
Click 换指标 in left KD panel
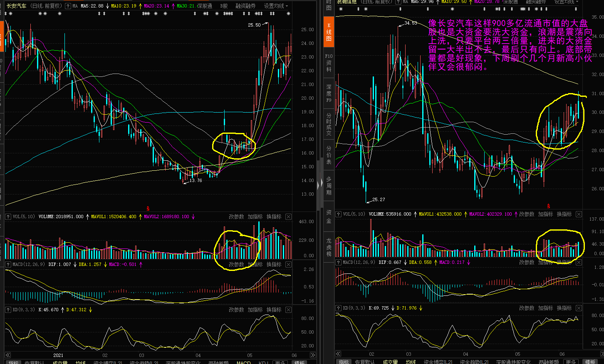[x=274, y=310]
